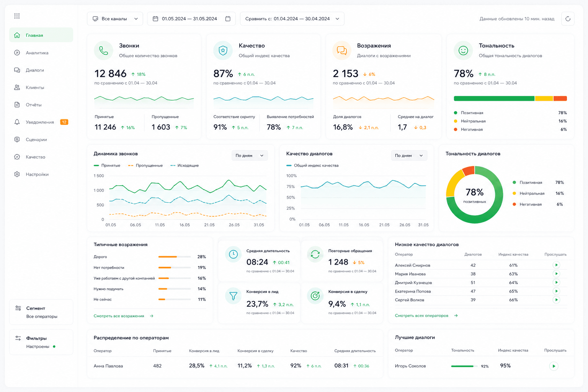Open По дням dropdown in Динамика звонков
The image size is (588, 392).
250,155
